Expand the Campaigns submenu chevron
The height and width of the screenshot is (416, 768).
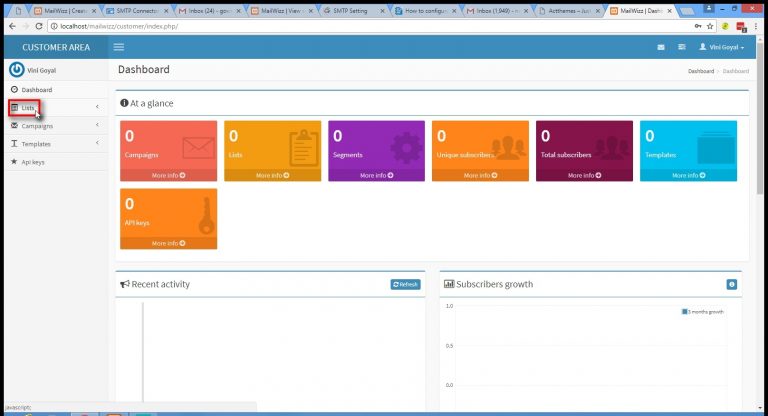coord(97,125)
